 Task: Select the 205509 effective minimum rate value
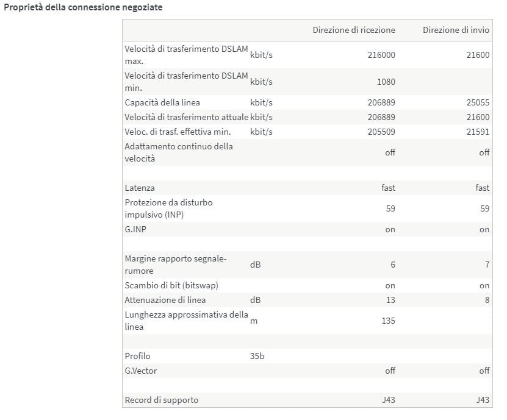(x=381, y=132)
